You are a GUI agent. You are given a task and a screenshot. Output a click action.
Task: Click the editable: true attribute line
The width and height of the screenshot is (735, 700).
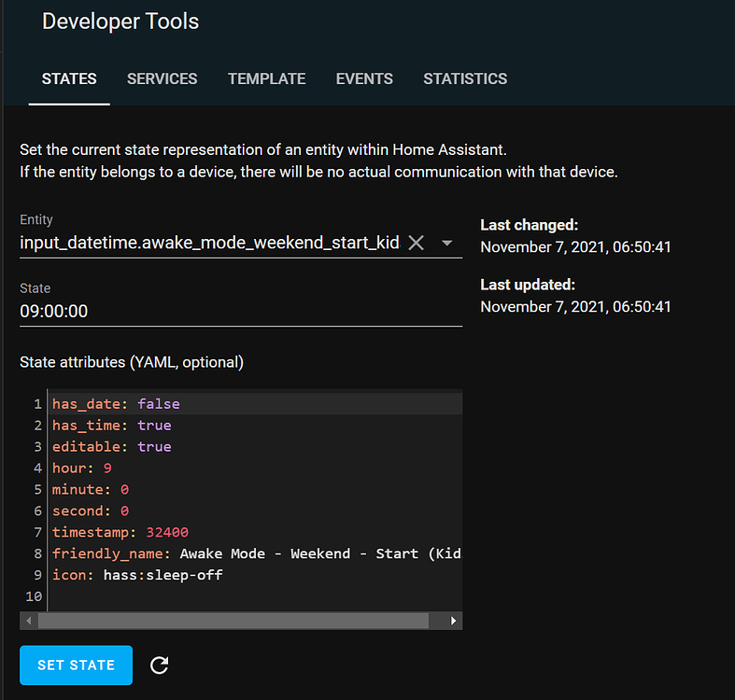112,447
